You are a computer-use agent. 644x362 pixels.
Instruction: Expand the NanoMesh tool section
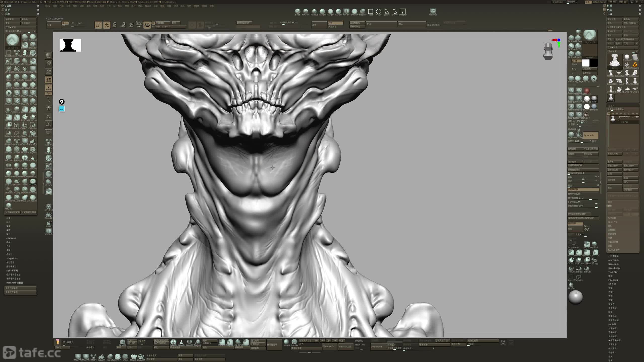(613, 264)
